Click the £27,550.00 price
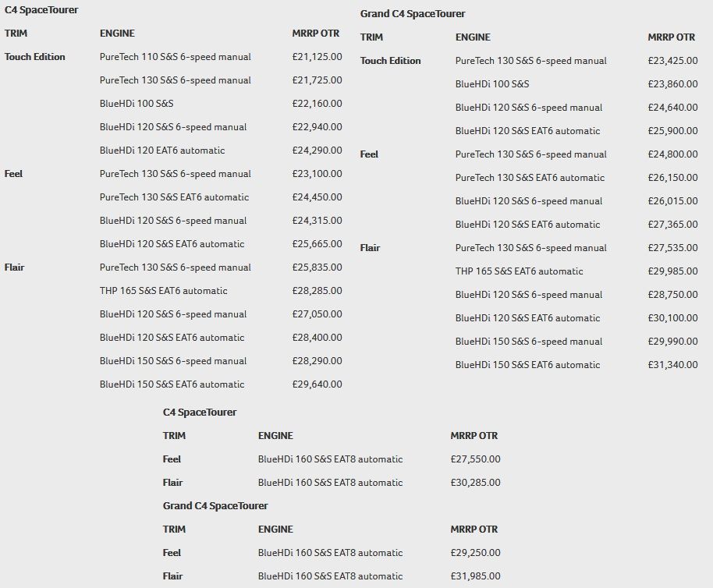Viewport: 713px width, 588px height. pyautogui.click(x=475, y=459)
